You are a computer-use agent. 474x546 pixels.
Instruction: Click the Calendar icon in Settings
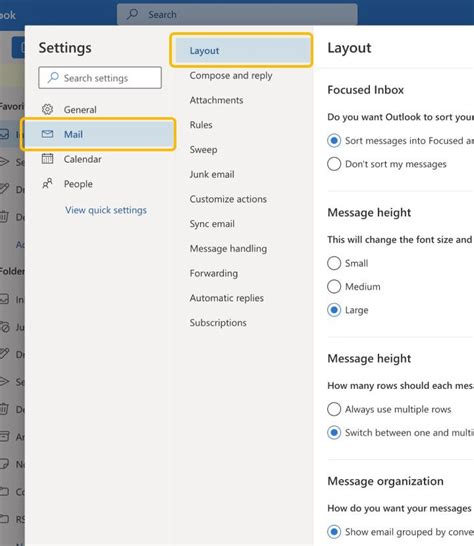click(47, 159)
